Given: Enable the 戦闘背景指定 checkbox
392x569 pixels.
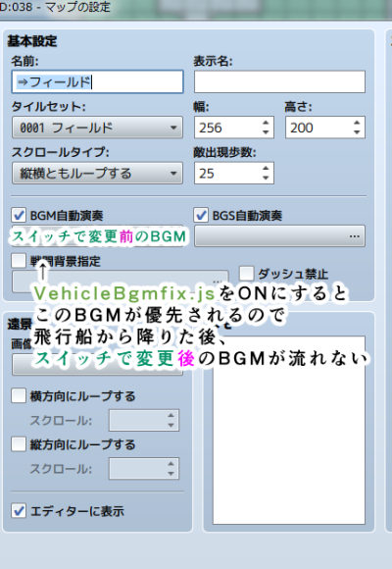Looking at the screenshot, I should click(x=19, y=261).
